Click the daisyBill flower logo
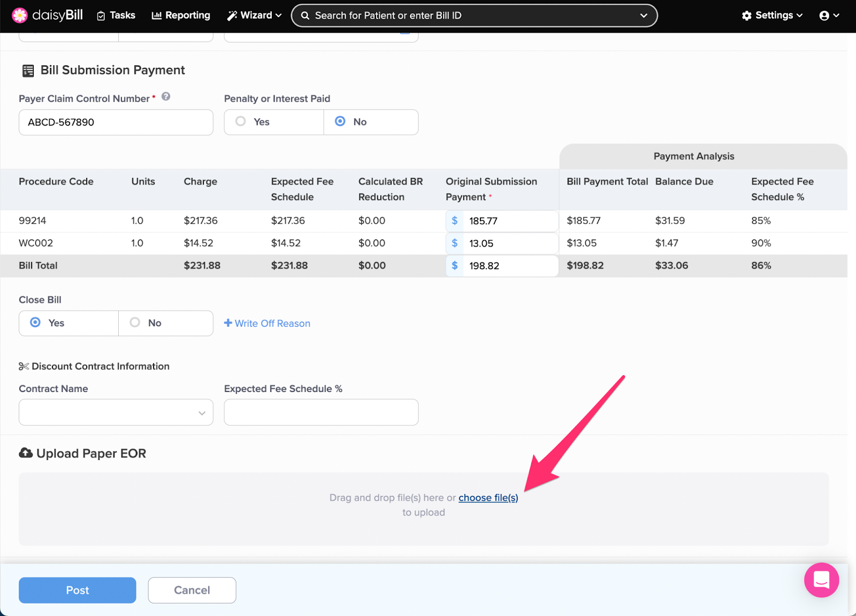This screenshot has height=616, width=856. [x=20, y=16]
